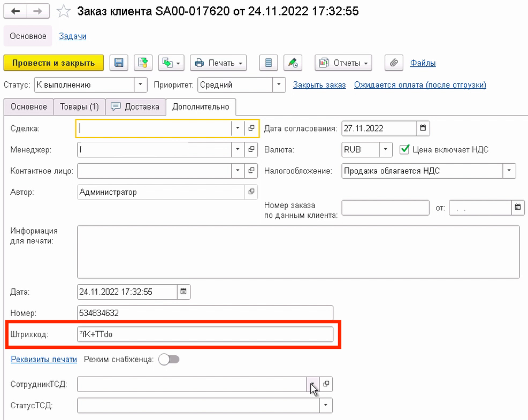Focus the Информация для печати text area

coord(299,252)
